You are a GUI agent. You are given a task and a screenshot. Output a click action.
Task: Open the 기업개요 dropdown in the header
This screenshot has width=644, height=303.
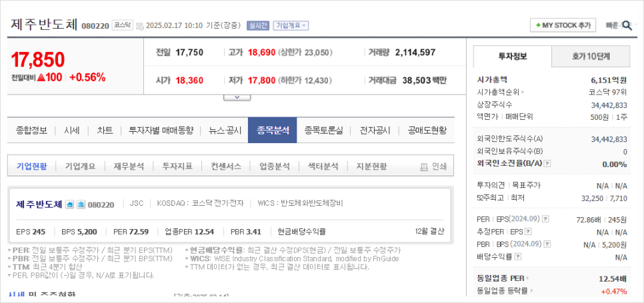click(291, 26)
